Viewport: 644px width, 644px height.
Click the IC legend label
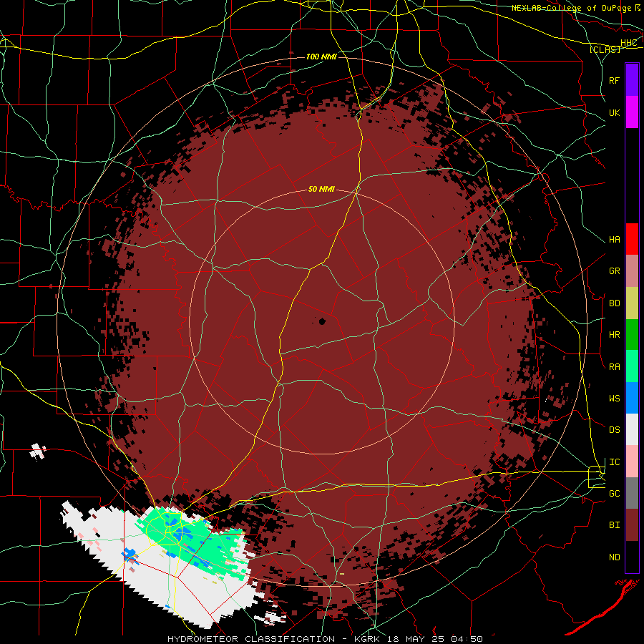tap(615, 462)
